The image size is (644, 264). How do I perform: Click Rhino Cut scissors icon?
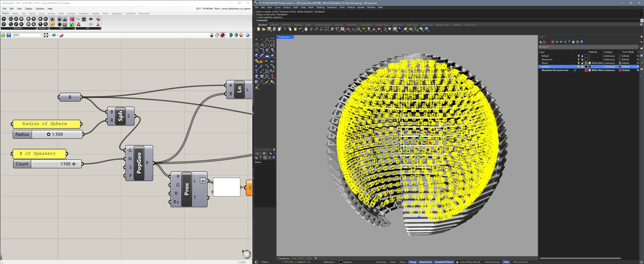click(x=285, y=29)
